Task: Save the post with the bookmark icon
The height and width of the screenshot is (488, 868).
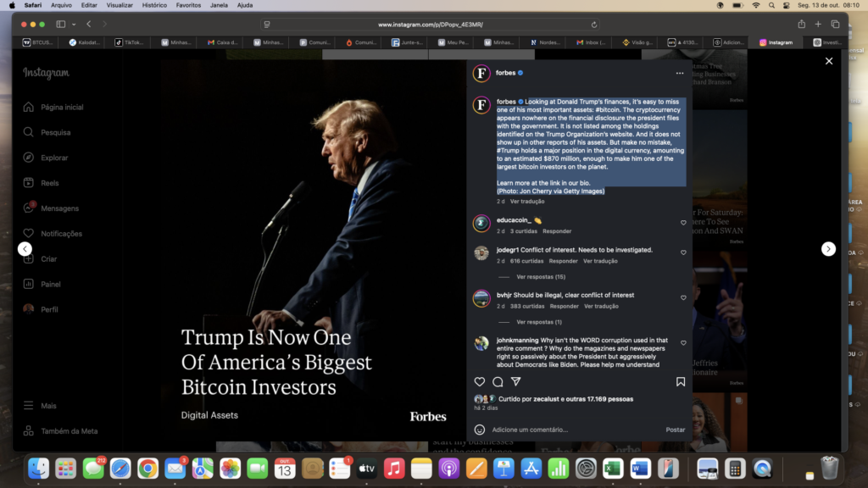Action: pyautogui.click(x=680, y=382)
